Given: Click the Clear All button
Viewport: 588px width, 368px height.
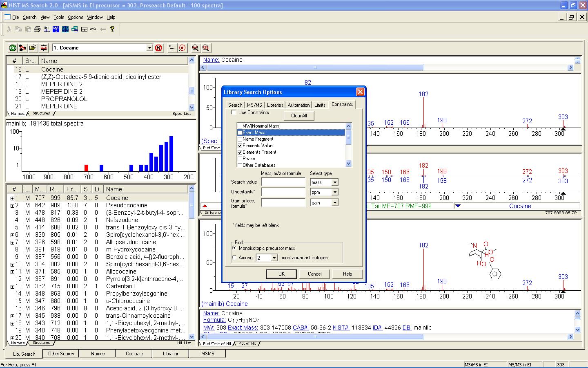Looking at the screenshot, I should point(299,116).
